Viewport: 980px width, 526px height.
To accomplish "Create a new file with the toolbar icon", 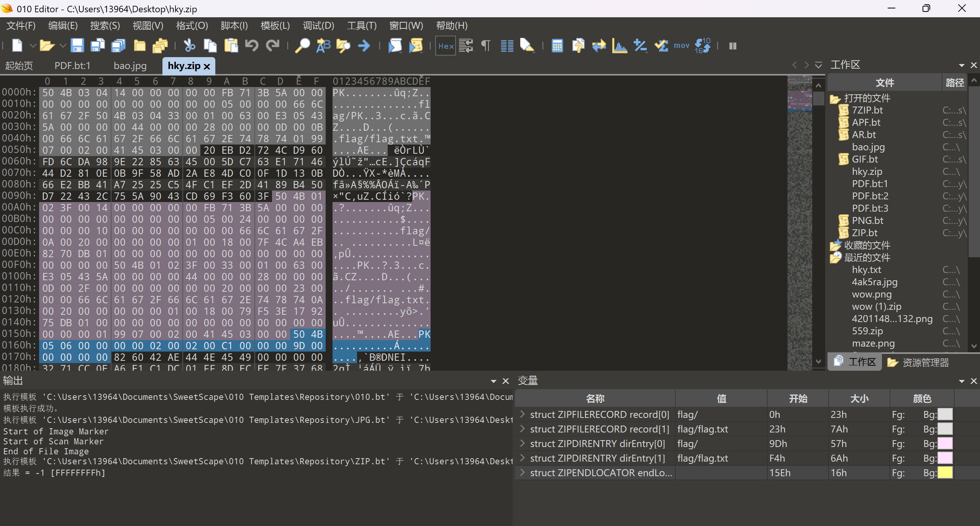I will [17, 46].
